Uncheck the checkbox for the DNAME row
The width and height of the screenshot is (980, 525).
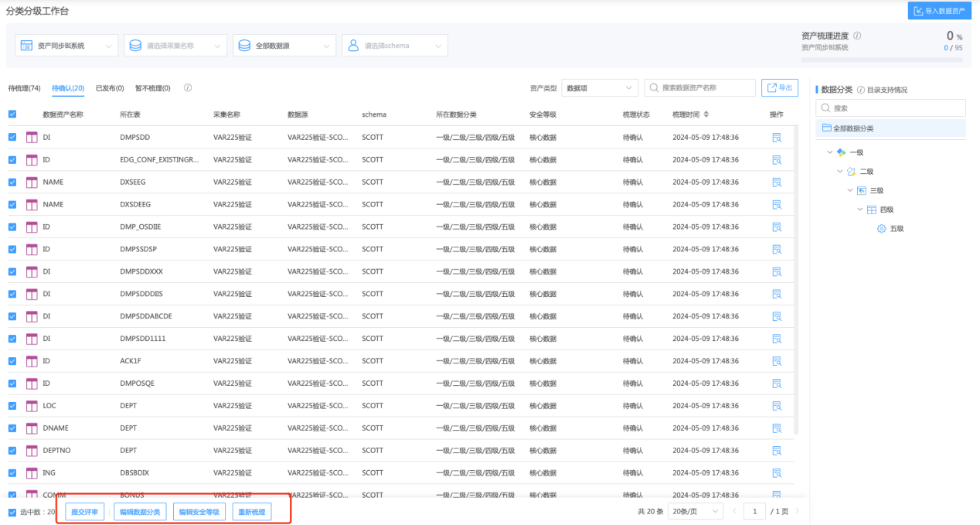(12, 428)
